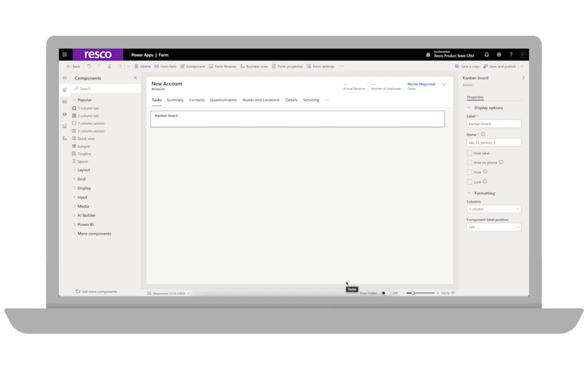Open the app launcher waffle icon
The width and height of the screenshot is (588, 372).
coord(65,55)
